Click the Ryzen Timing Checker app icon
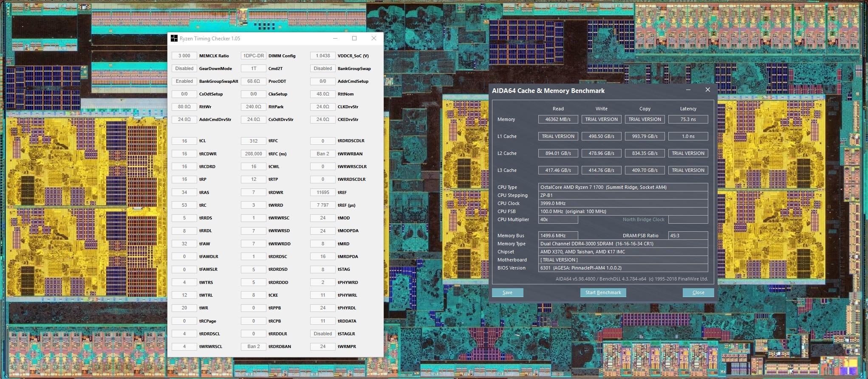Viewport: 868px width, 379px height. coord(174,39)
